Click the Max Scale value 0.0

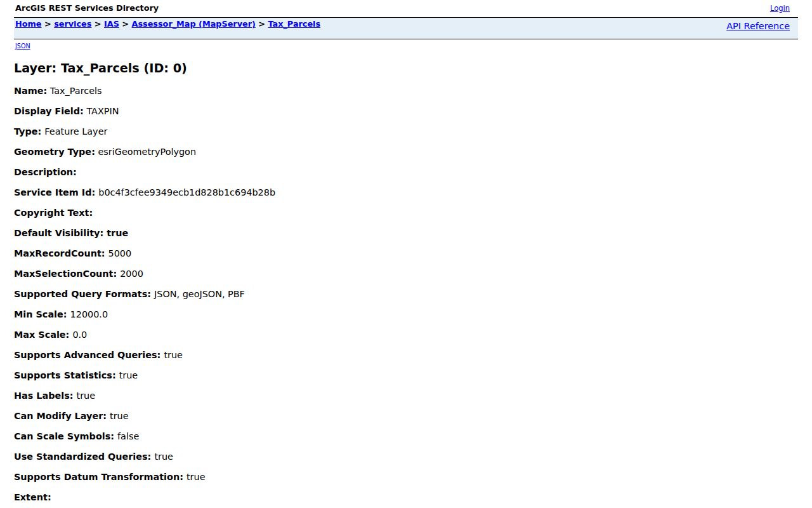80,335
